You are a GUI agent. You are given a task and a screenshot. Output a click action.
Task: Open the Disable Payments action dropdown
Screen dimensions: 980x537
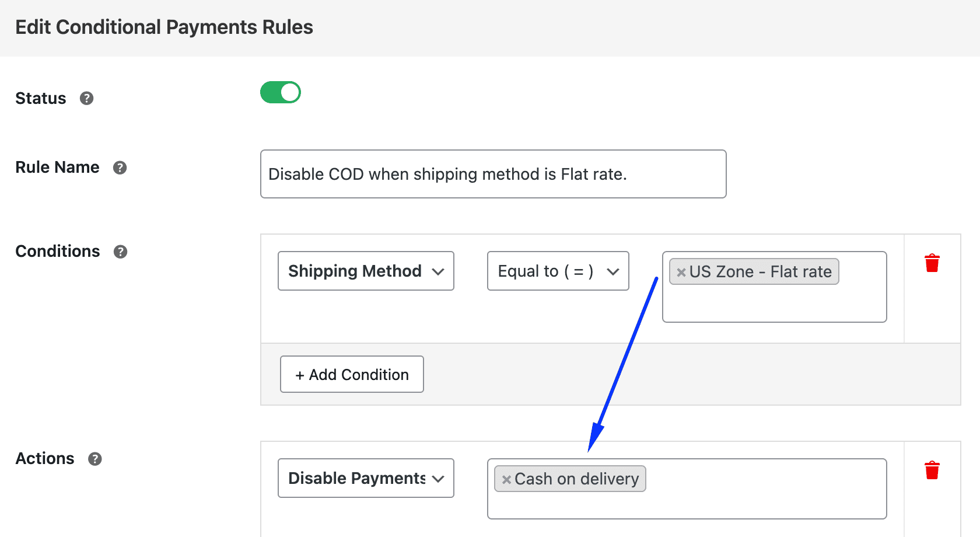coord(365,478)
